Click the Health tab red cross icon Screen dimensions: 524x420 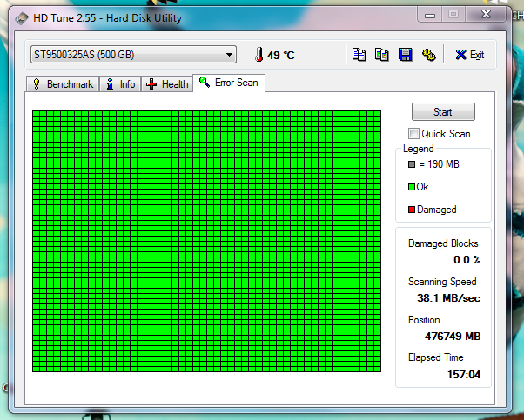pyautogui.click(x=151, y=84)
